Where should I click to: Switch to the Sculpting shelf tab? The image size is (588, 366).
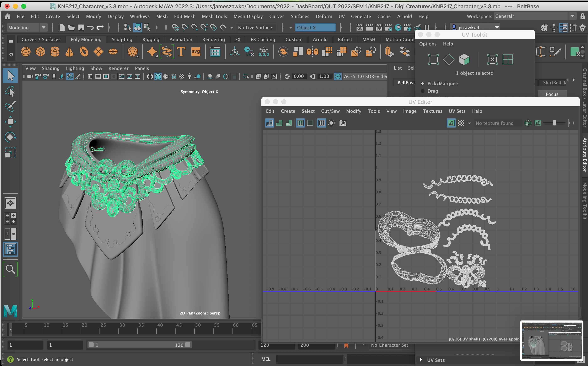[x=122, y=39]
